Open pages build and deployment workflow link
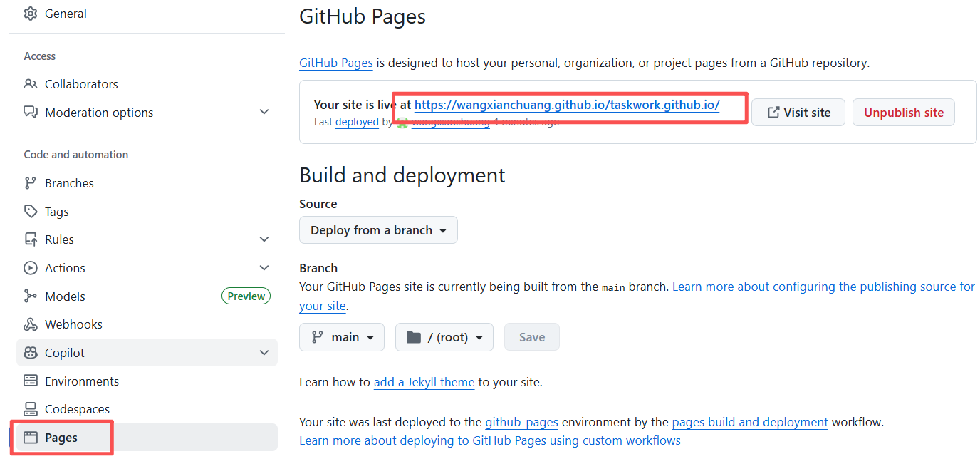Viewport: 980px width, 459px height. pos(750,422)
